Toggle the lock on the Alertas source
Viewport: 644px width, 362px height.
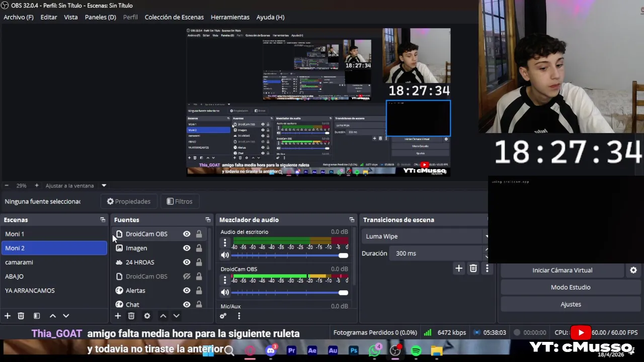(199, 290)
